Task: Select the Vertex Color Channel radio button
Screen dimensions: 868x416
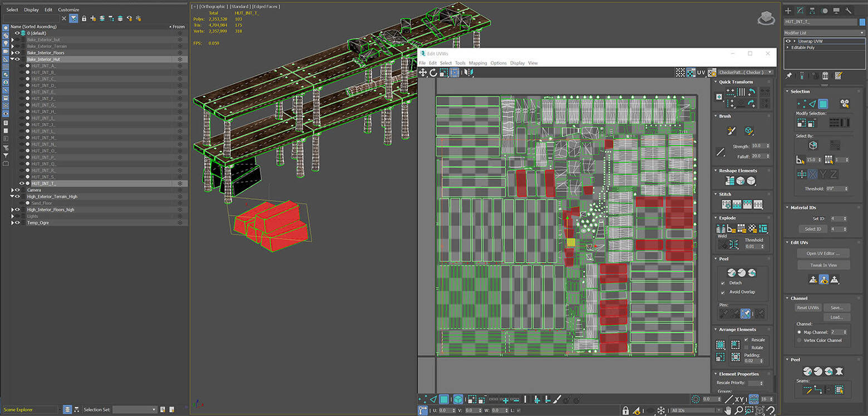Action: pyautogui.click(x=800, y=340)
